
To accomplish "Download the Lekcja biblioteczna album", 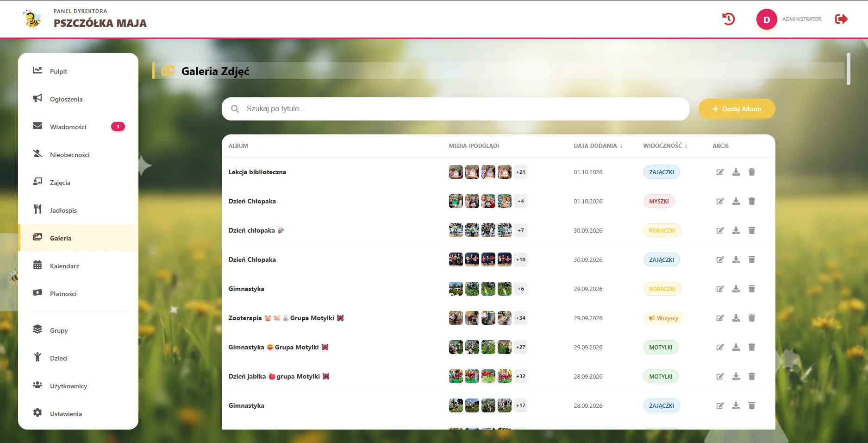I will point(736,172).
